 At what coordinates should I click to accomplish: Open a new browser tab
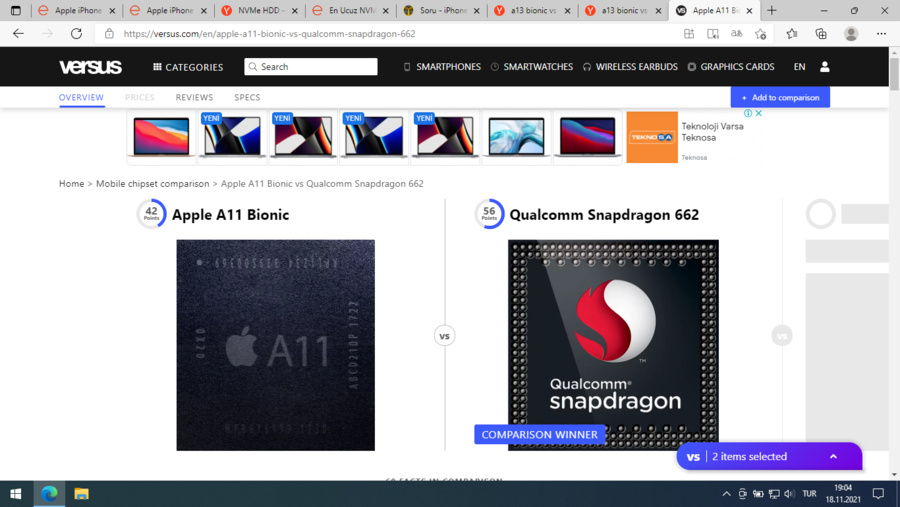pos(772,10)
